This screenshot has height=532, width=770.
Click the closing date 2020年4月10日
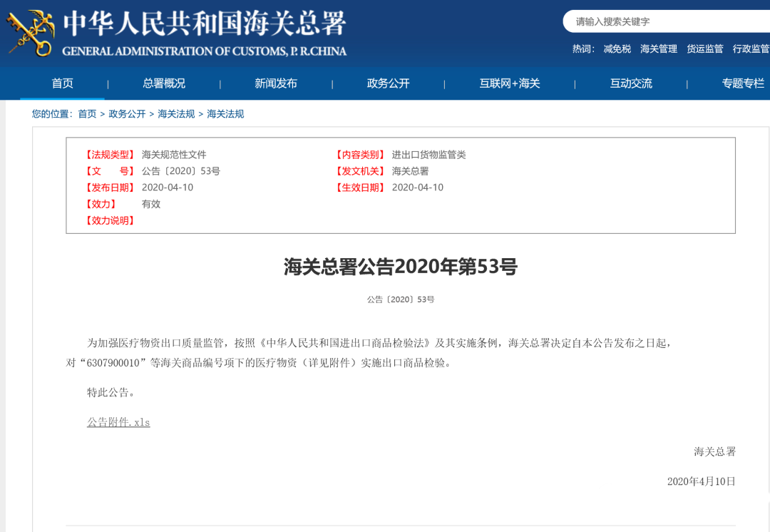[x=702, y=481]
